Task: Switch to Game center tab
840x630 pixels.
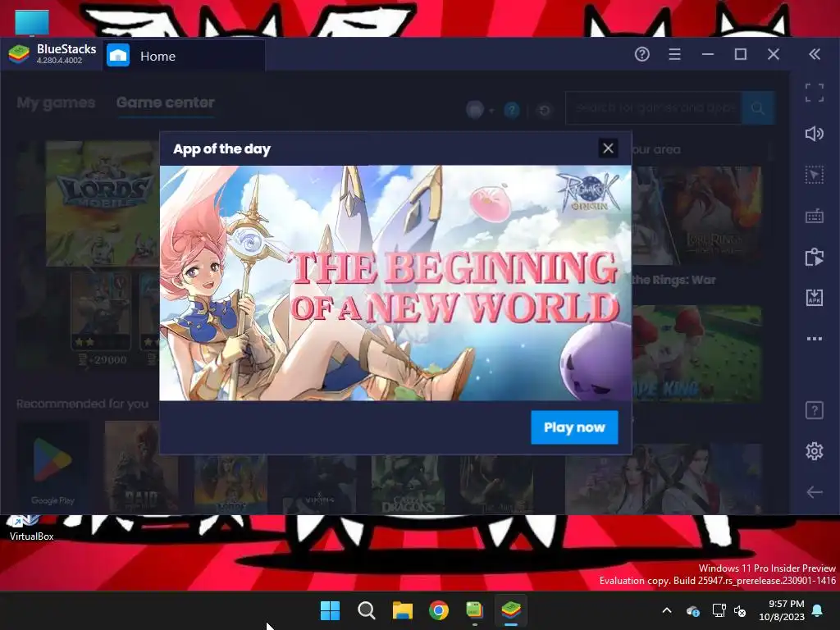Action: coord(165,103)
